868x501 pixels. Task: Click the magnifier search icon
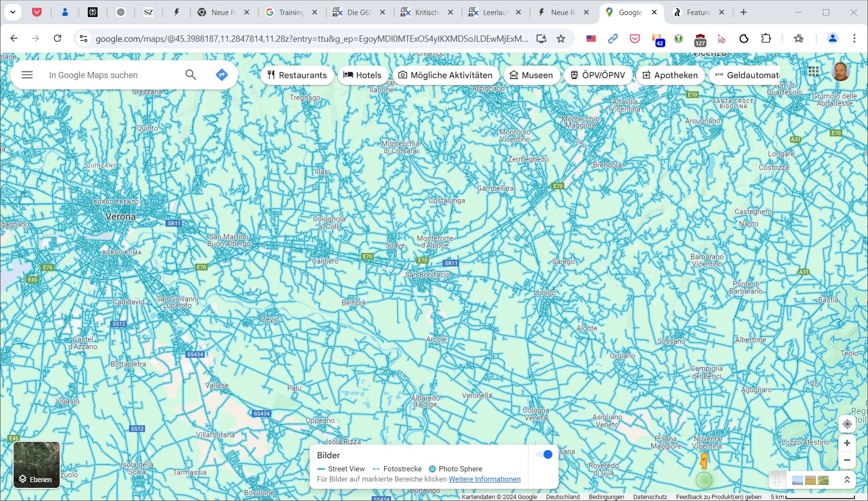coord(191,75)
